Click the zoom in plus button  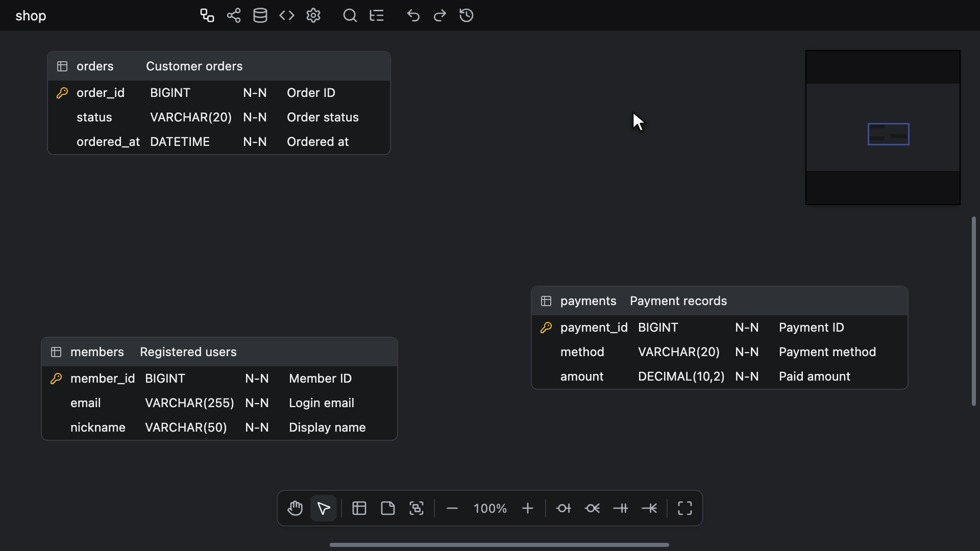(528, 508)
